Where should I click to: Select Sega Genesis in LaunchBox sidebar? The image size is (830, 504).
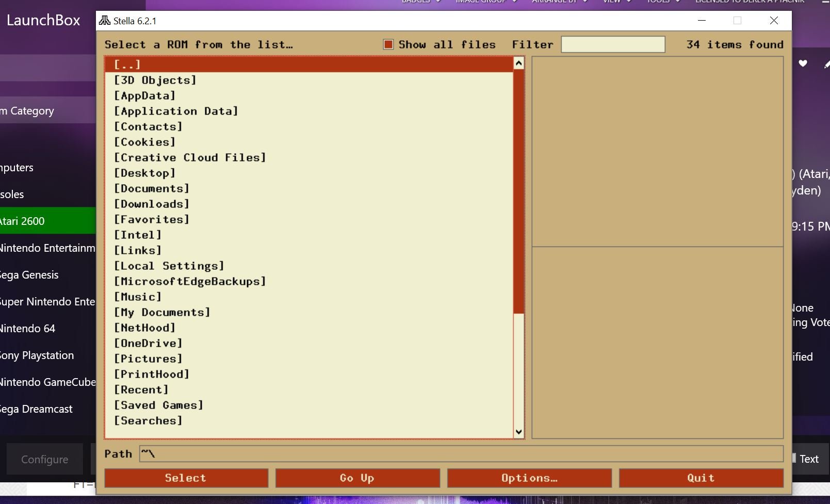48,274
